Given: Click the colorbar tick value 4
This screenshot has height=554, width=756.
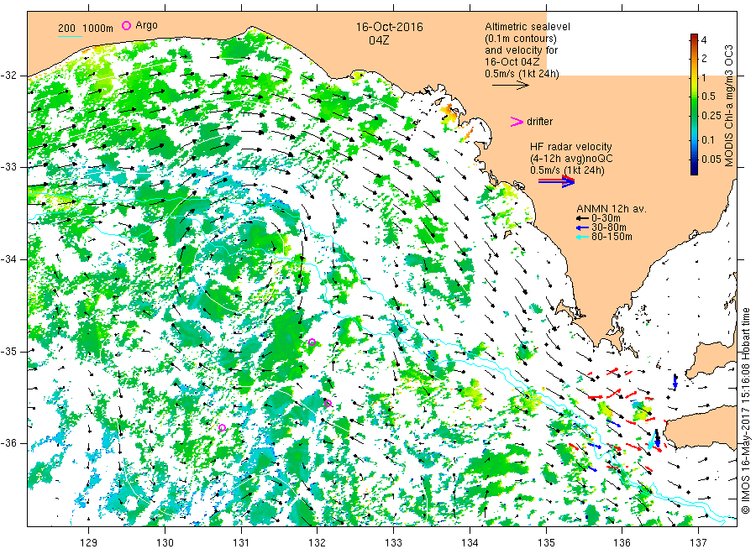Looking at the screenshot, I should 704,40.
